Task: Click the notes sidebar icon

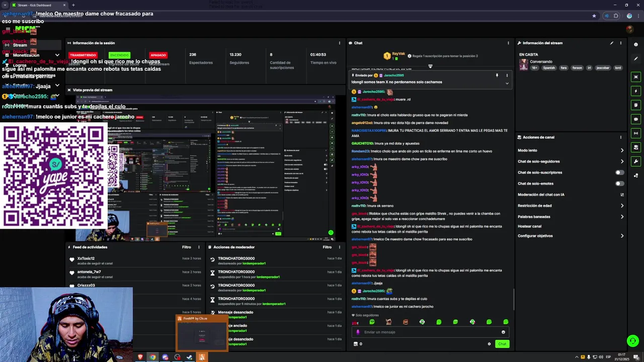Action: (x=636, y=105)
